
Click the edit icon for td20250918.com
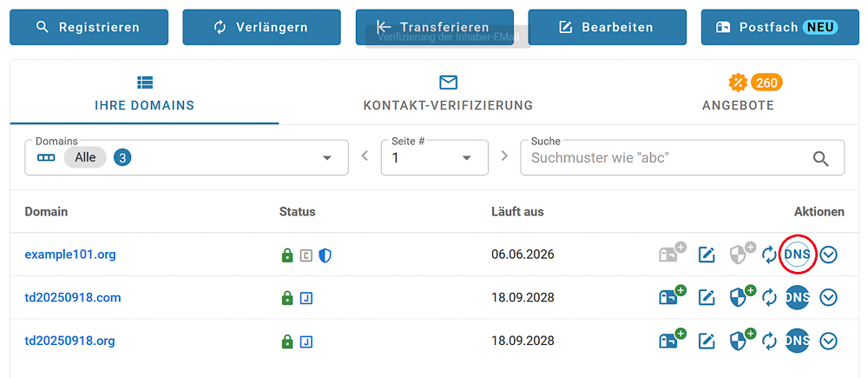[x=707, y=298]
